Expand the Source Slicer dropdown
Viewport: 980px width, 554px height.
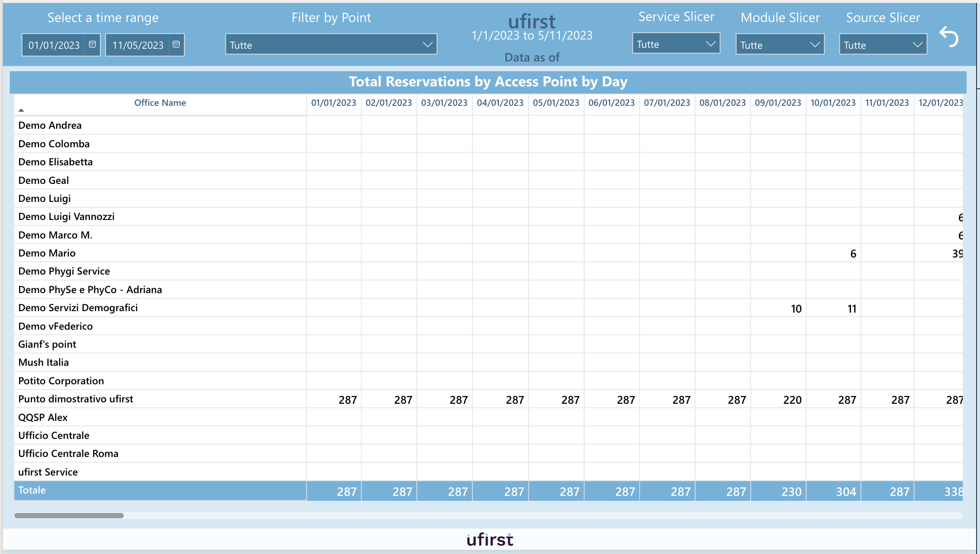point(883,44)
